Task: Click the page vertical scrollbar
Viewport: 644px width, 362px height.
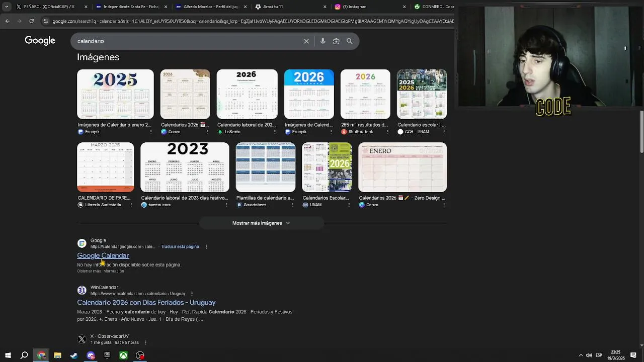Action: pyautogui.click(x=641, y=132)
